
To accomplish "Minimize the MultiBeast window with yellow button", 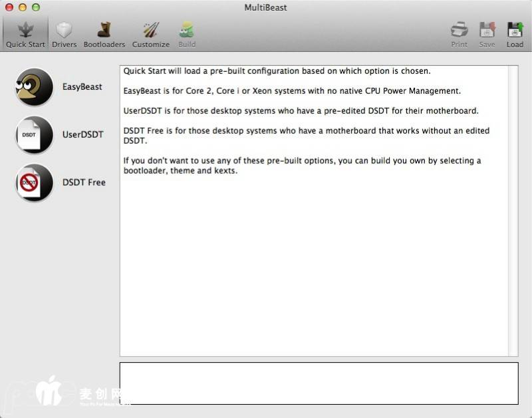I will tap(23, 7).
